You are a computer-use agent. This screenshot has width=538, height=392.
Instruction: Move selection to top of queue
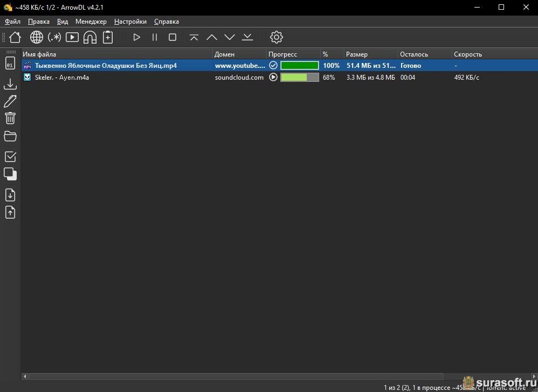click(194, 37)
